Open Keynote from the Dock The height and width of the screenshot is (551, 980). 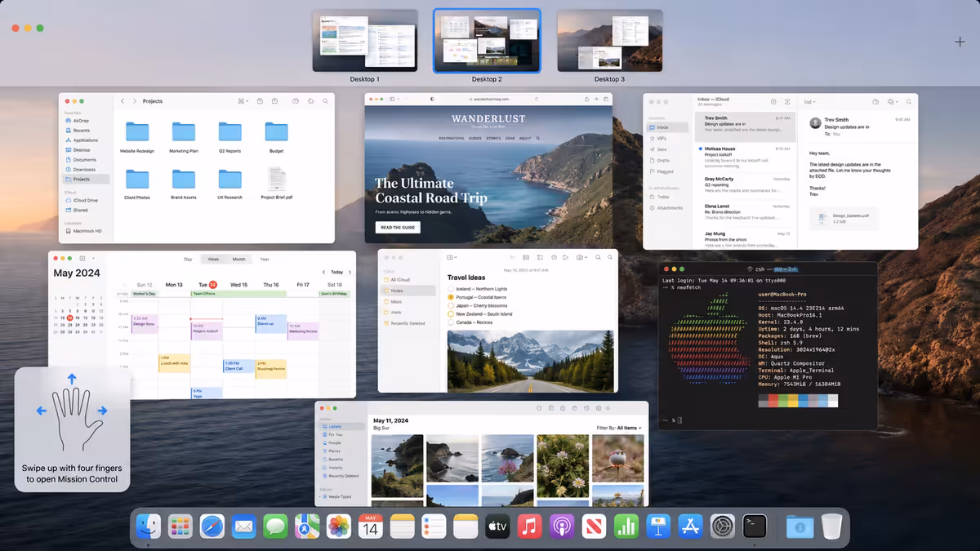pos(658,527)
